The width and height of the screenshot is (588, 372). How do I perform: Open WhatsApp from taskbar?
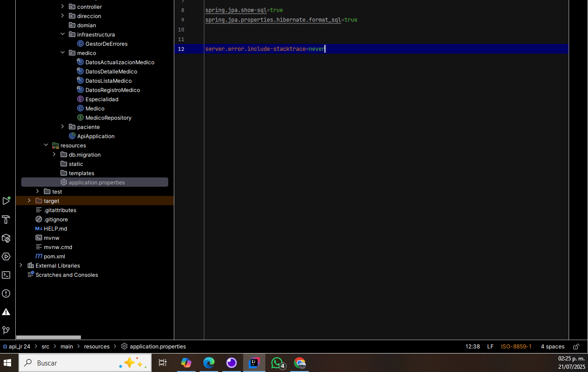tap(277, 363)
